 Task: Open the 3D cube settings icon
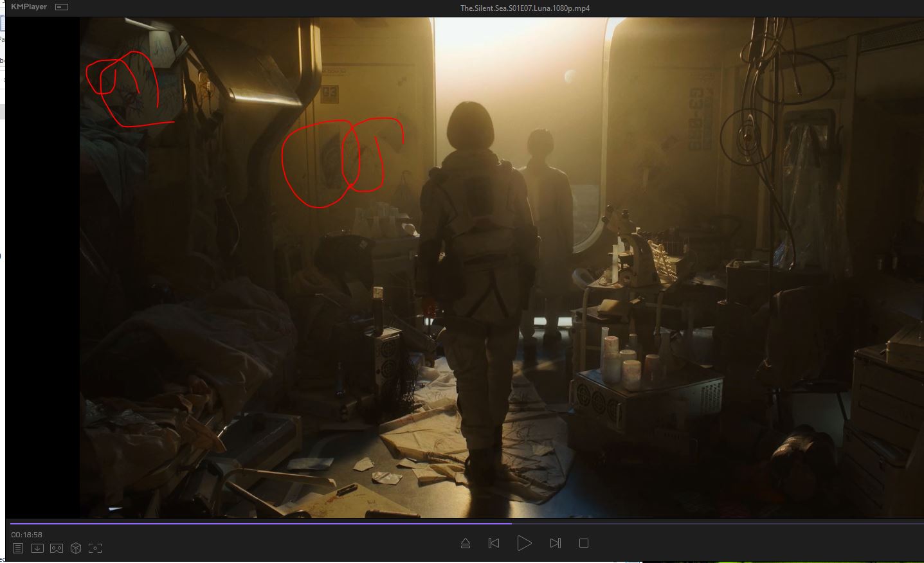[x=76, y=548]
